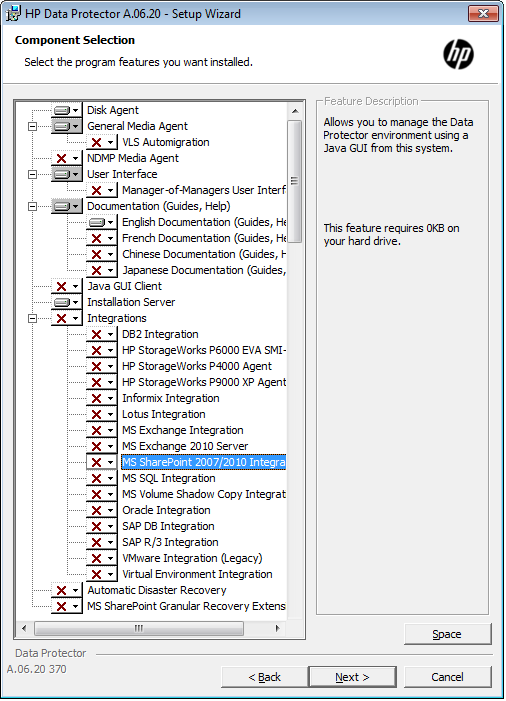Image resolution: width=506 pixels, height=701 pixels.
Task: Select the Disk Agent feature
Action: (113, 110)
